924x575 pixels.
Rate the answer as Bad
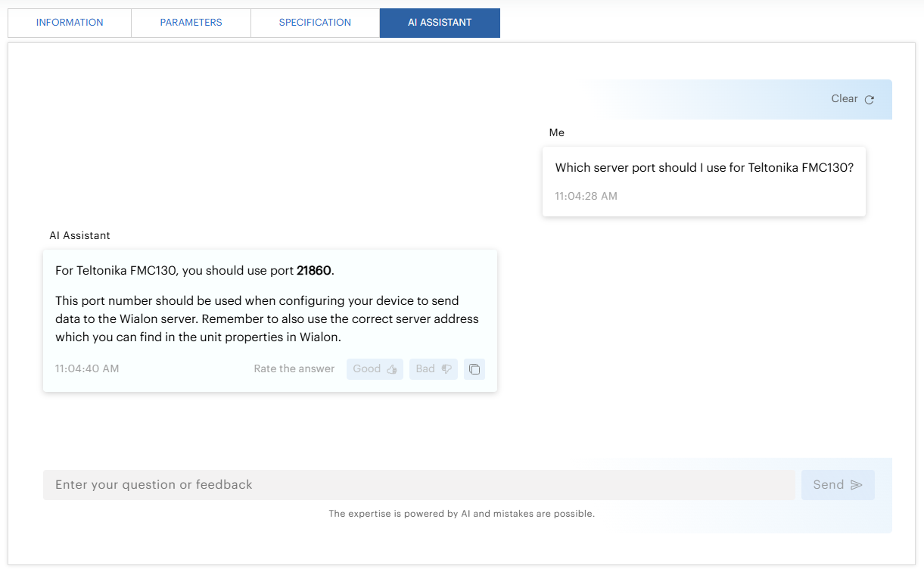click(x=433, y=369)
